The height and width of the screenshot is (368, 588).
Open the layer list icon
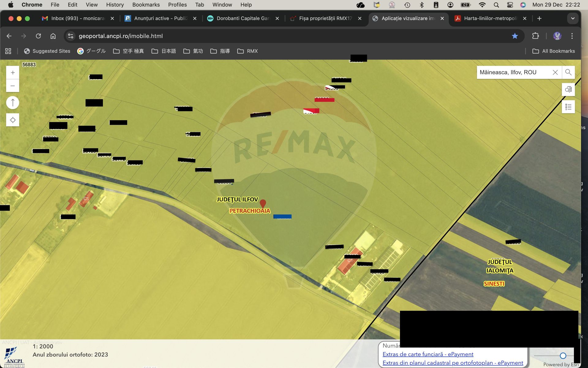(568, 107)
